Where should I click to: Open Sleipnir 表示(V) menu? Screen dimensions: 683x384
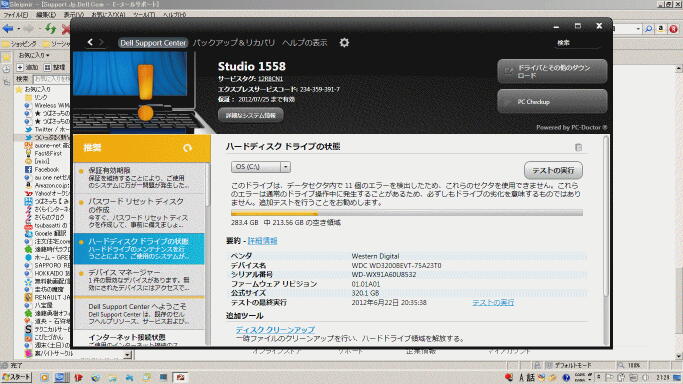[74, 15]
